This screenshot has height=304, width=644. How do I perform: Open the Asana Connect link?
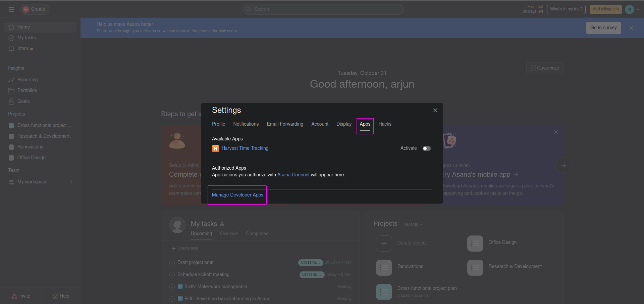[293, 175]
